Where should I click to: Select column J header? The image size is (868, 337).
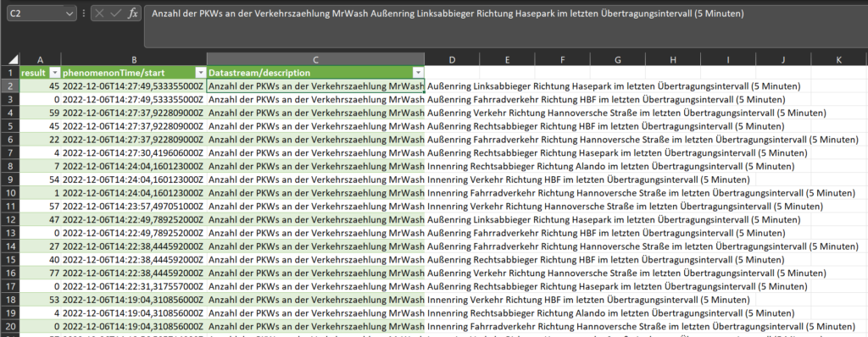pos(782,60)
